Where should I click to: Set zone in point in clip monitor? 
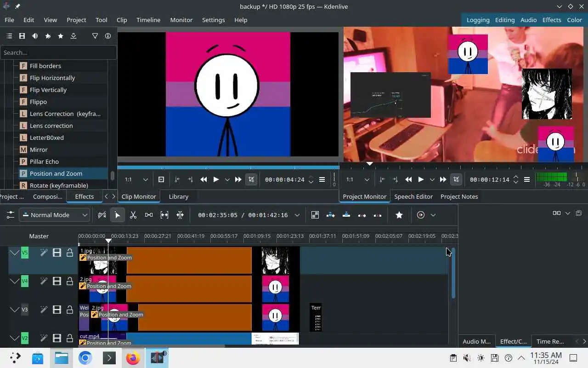pos(177,179)
